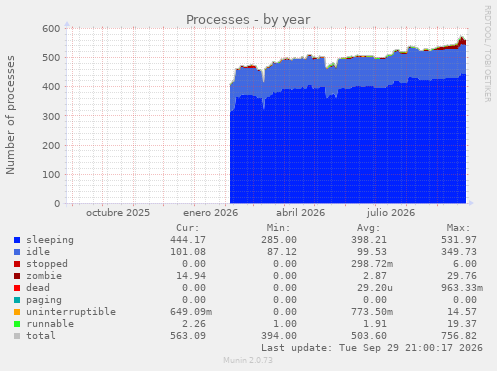Screen dimensions: 497x371
Task: Click the 300 y-axis value
Action: [x=51, y=116]
